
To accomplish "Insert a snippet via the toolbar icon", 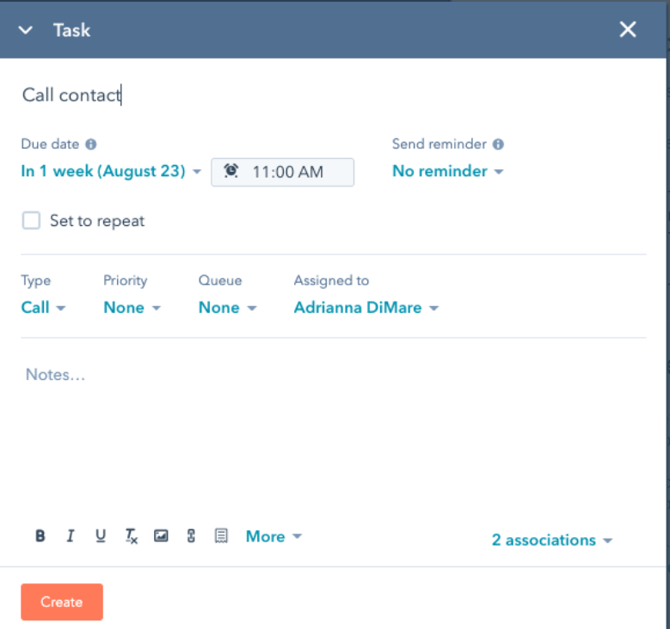I will click(221, 536).
